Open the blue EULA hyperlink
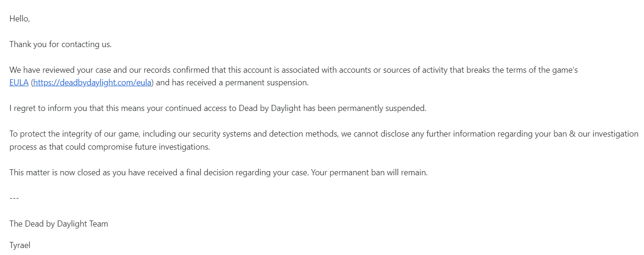The width and height of the screenshot is (644, 255). (x=19, y=83)
